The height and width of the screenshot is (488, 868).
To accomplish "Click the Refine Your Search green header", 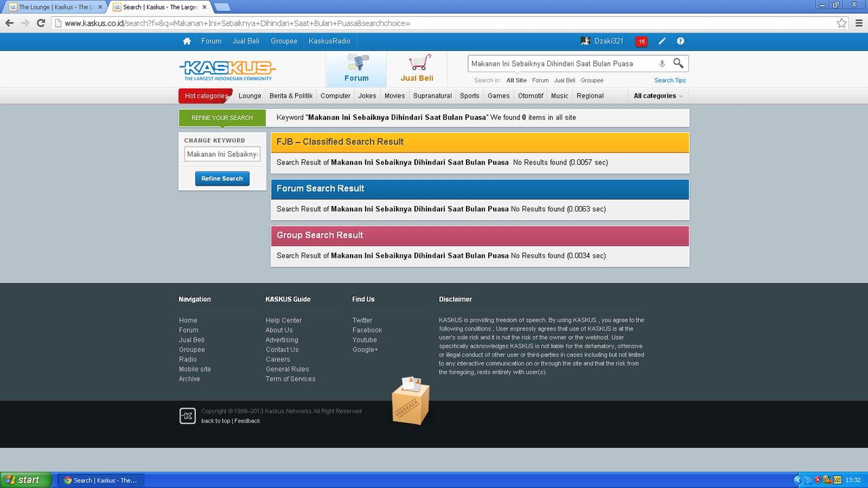I will (x=222, y=118).
